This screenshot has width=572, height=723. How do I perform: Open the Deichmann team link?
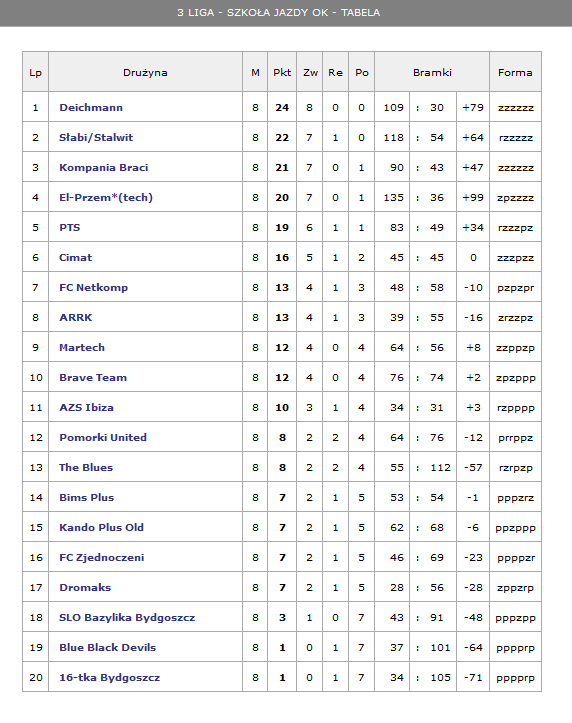point(91,107)
